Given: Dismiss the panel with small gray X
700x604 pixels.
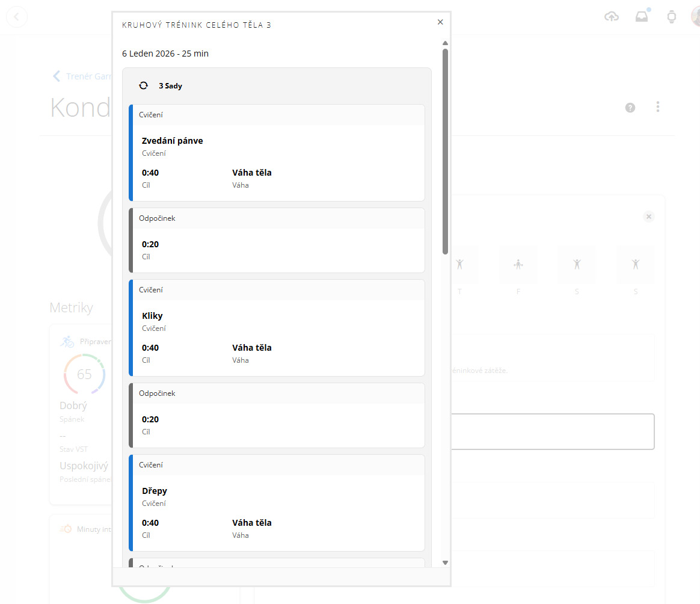Looking at the screenshot, I should click(648, 217).
